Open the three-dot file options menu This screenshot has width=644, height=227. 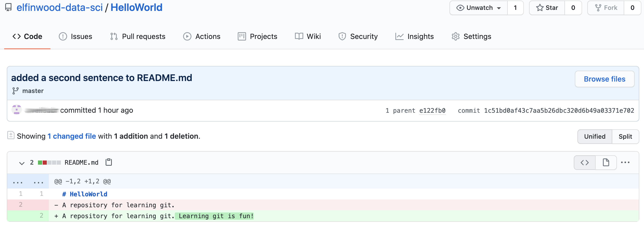click(x=625, y=163)
